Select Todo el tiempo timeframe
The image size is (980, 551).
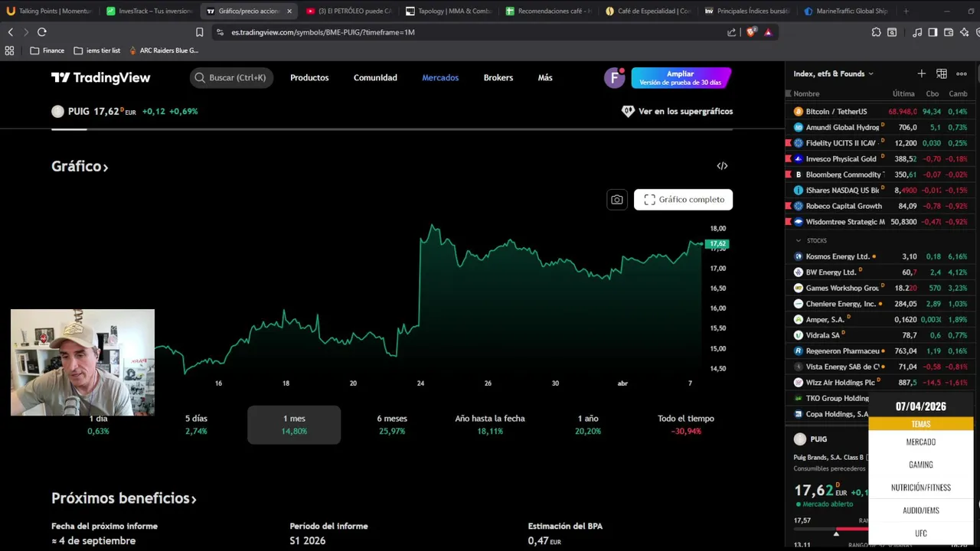pyautogui.click(x=686, y=425)
